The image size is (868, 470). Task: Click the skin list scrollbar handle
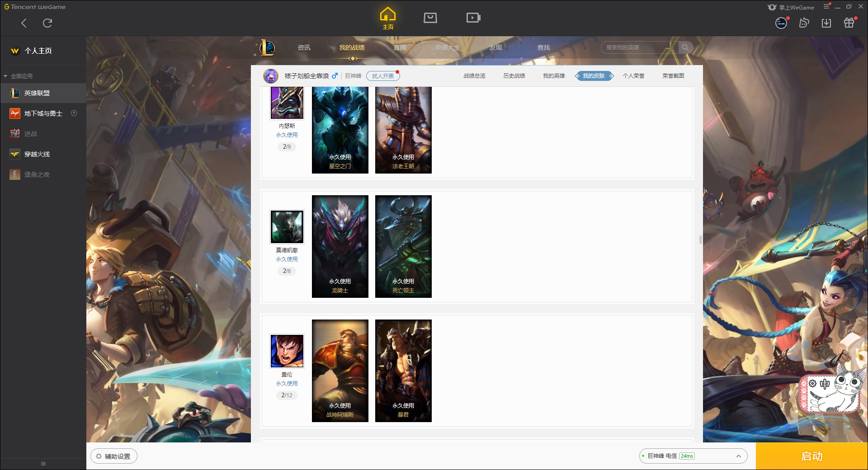pyautogui.click(x=701, y=240)
